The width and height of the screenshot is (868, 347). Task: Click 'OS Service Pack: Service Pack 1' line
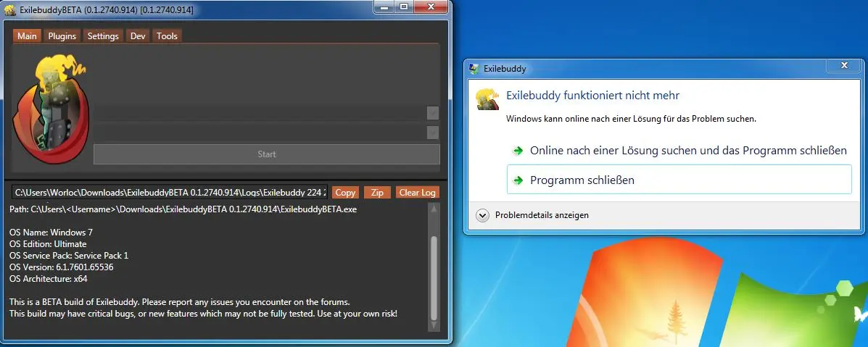tap(69, 256)
